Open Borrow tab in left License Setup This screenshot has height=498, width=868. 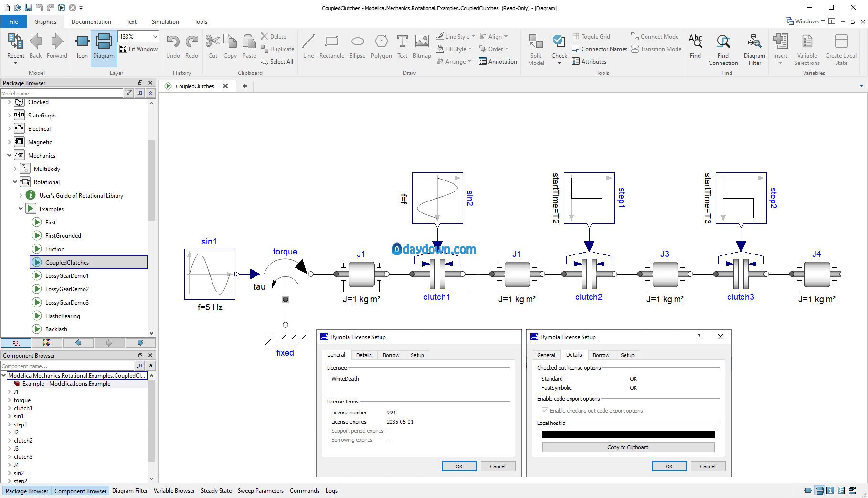click(x=391, y=355)
